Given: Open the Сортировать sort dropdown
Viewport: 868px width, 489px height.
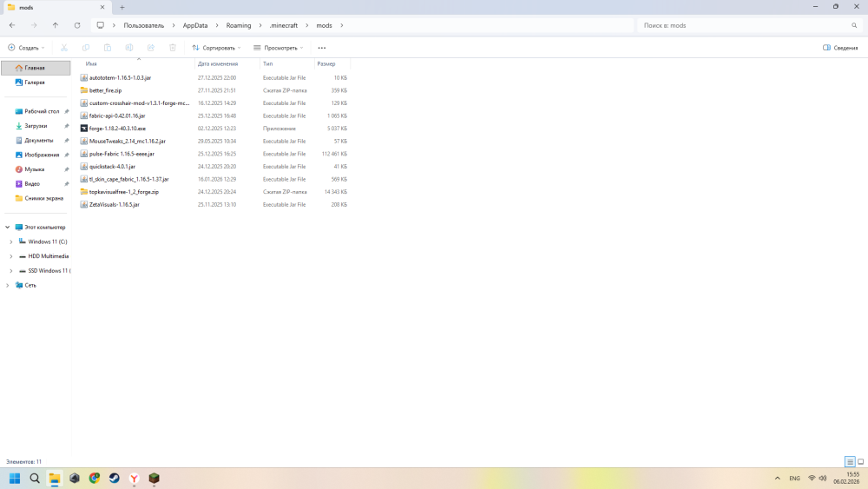Looking at the screenshot, I should pos(216,48).
